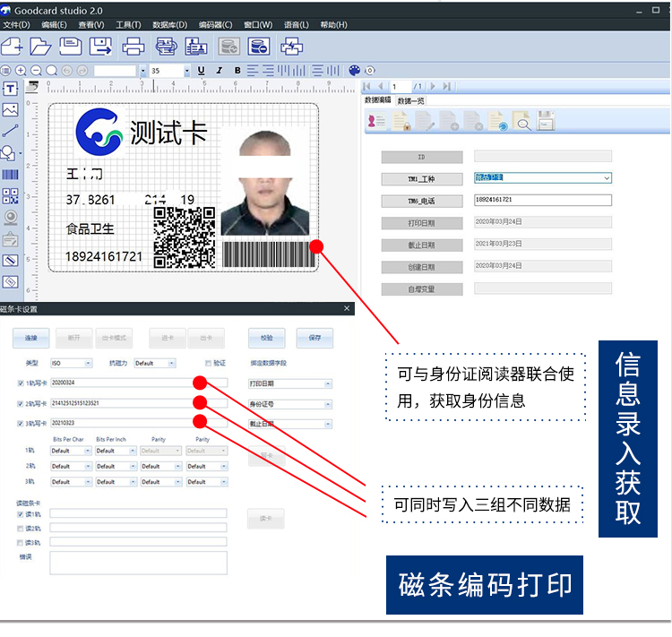This screenshot has width=672, height=637.
Task: Switch to the 数据一览 tab
Action: coord(410,100)
